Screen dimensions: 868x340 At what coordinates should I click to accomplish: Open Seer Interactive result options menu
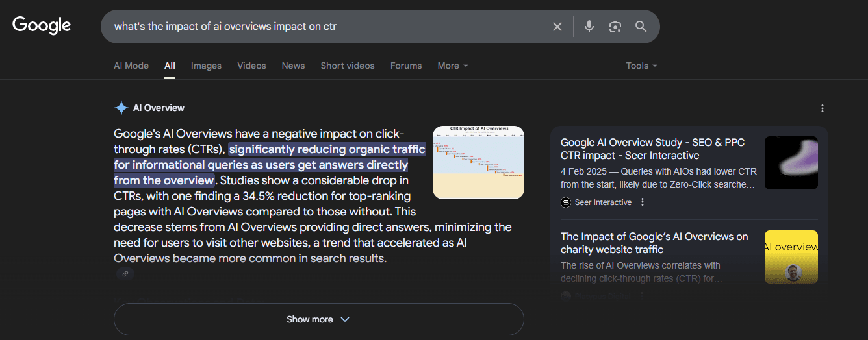[643, 202]
